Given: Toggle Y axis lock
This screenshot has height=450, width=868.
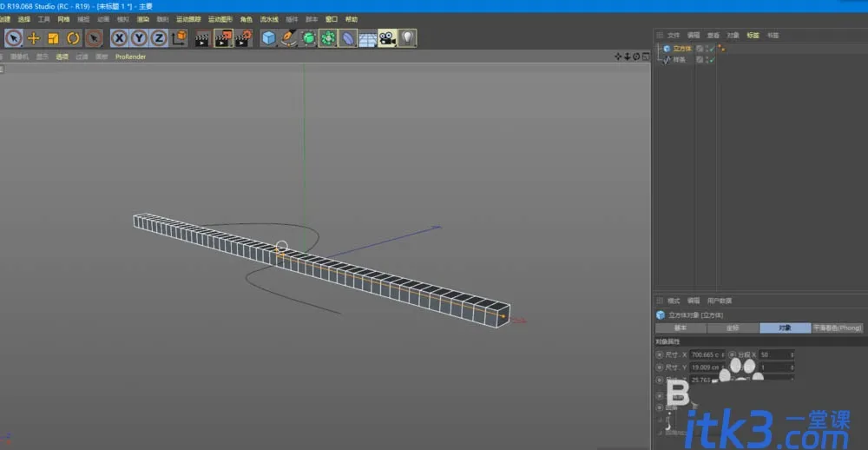Looking at the screenshot, I should (139, 38).
